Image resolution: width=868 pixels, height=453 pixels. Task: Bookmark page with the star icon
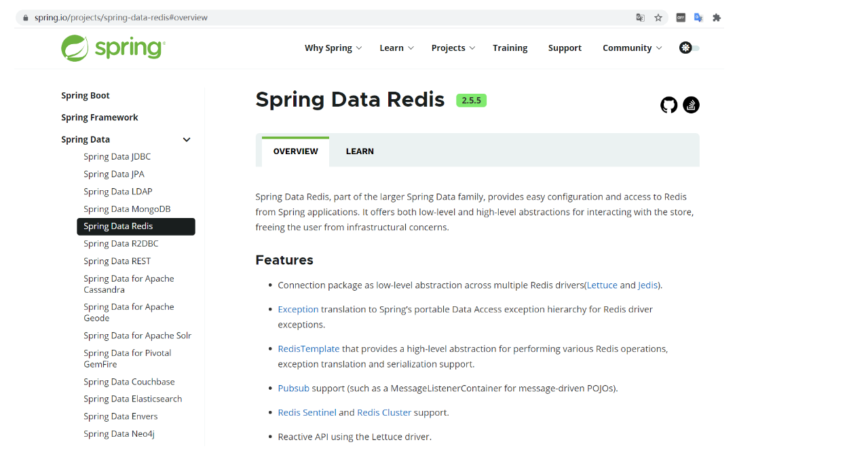point(658,18)
